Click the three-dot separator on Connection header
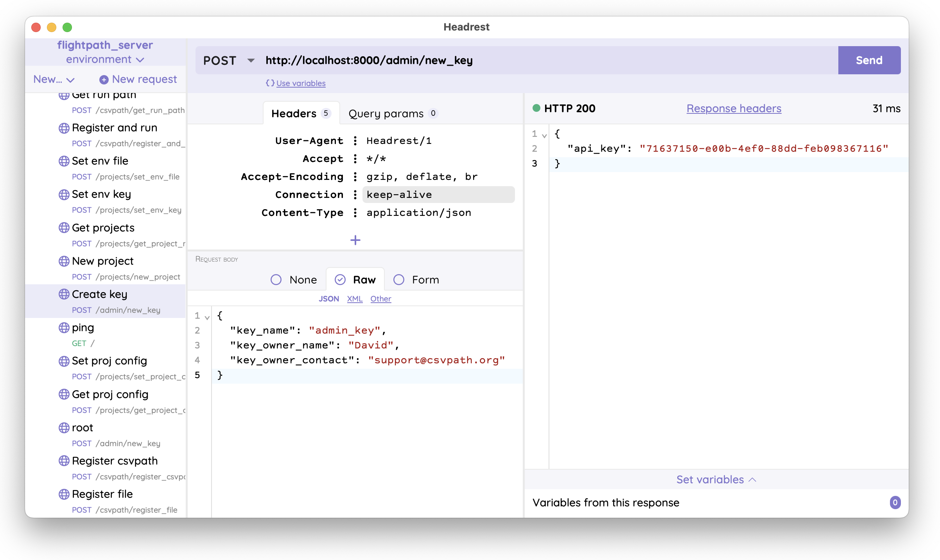940x560 pixels. [x=355, y=195]
